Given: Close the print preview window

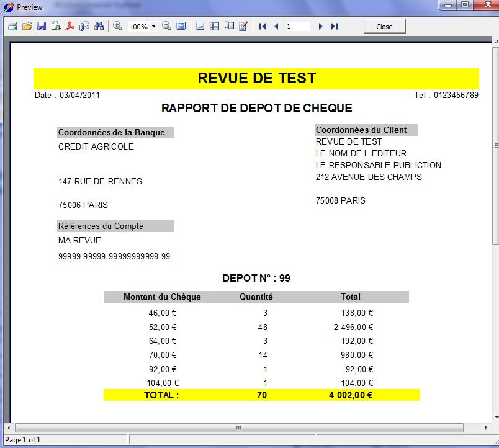Looking at the screenshot, I should coord(384,26).
